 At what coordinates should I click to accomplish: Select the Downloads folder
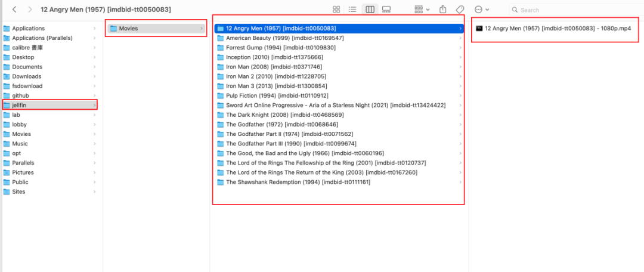pos(49,76)
